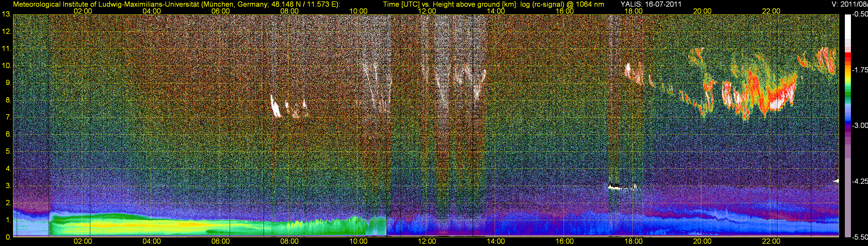Viewport: 868px width, 246px height.
Task: Click the 12. height axis label
Action: coord(7,32)
